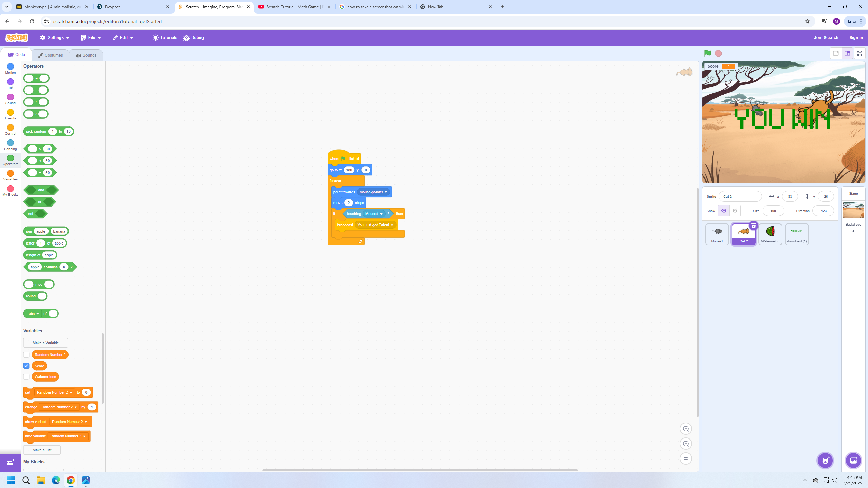Open the File menu
Image resolution: width=868 pixels, height=488 pixels.
pyautogui.click(x=91, y=38)
